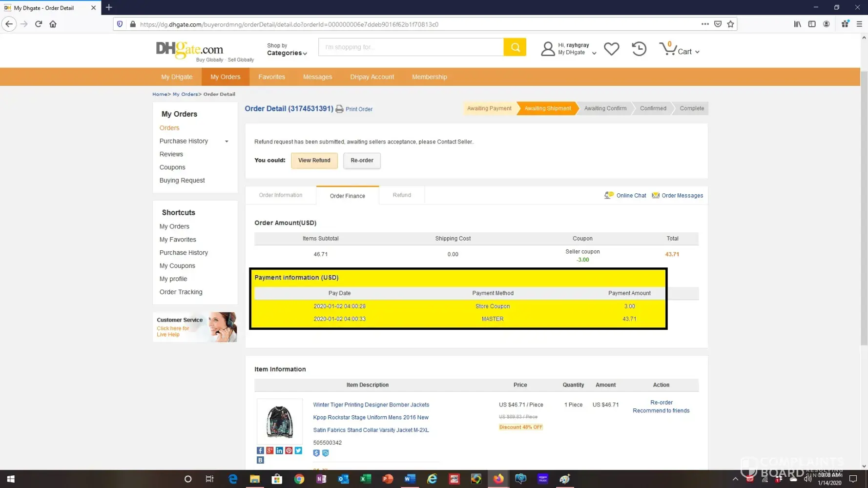This screenshot has width=868, height=488.
Task: Expand Purchase History submenu arrow
Action: [x=227, y=142]
